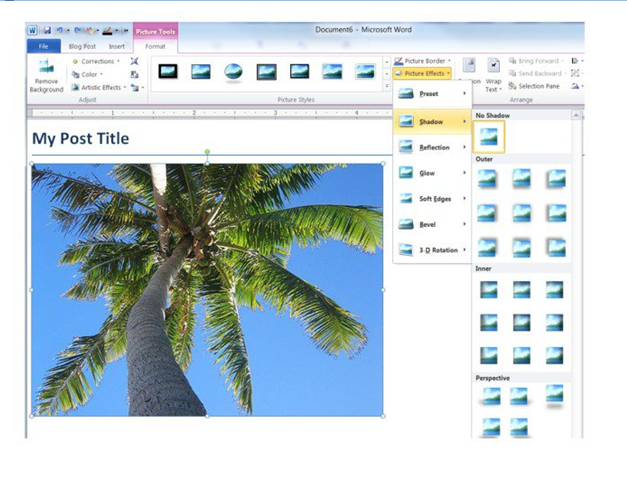This screenshot has height=497, width=627.
Task: Open the Picture Border dropdown
Action: click(423, 61)
